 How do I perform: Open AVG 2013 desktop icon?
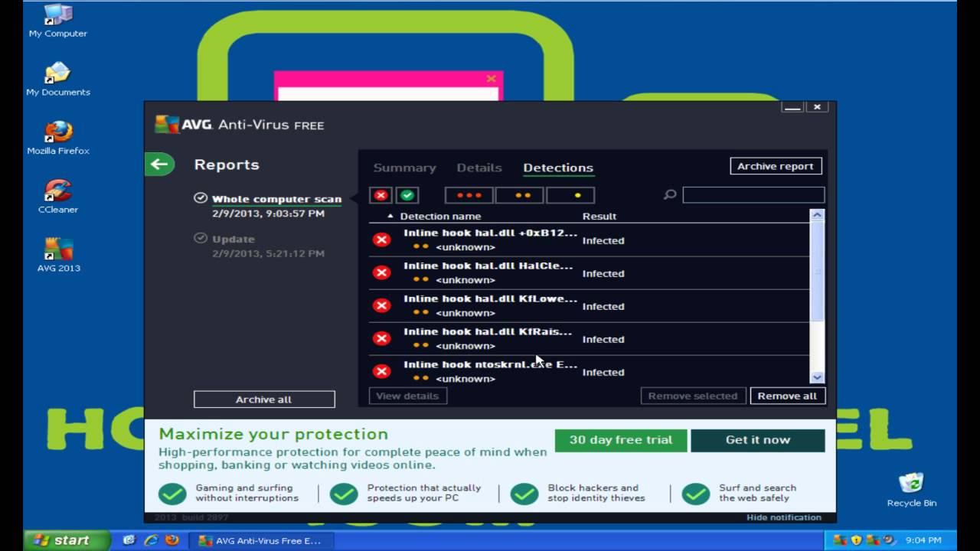58,256
